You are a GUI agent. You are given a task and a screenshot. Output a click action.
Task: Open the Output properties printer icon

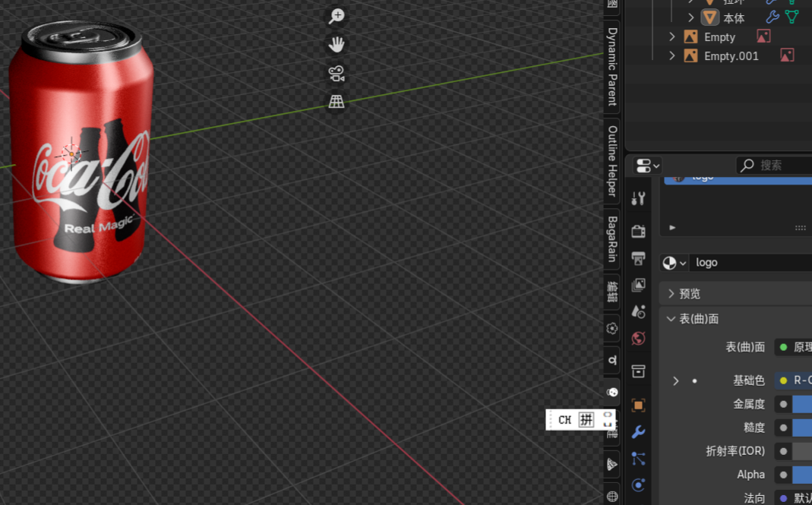tap(638, 258)
